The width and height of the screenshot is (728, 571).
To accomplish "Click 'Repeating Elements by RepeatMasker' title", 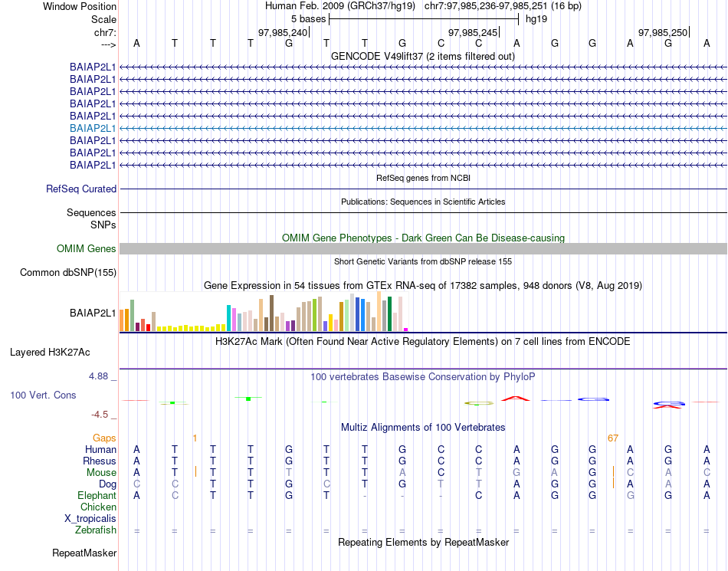I will click(423, 542).
